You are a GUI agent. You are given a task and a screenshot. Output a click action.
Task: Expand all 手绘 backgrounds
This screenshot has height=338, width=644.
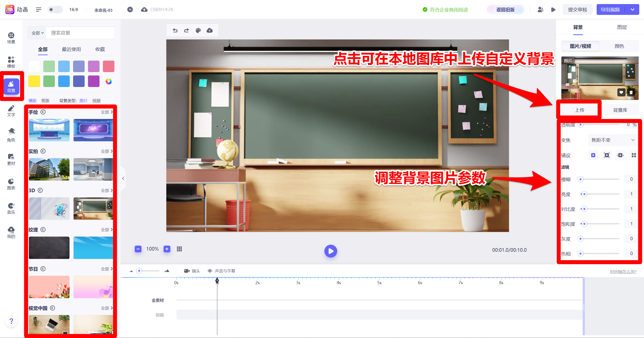(107, 112)
